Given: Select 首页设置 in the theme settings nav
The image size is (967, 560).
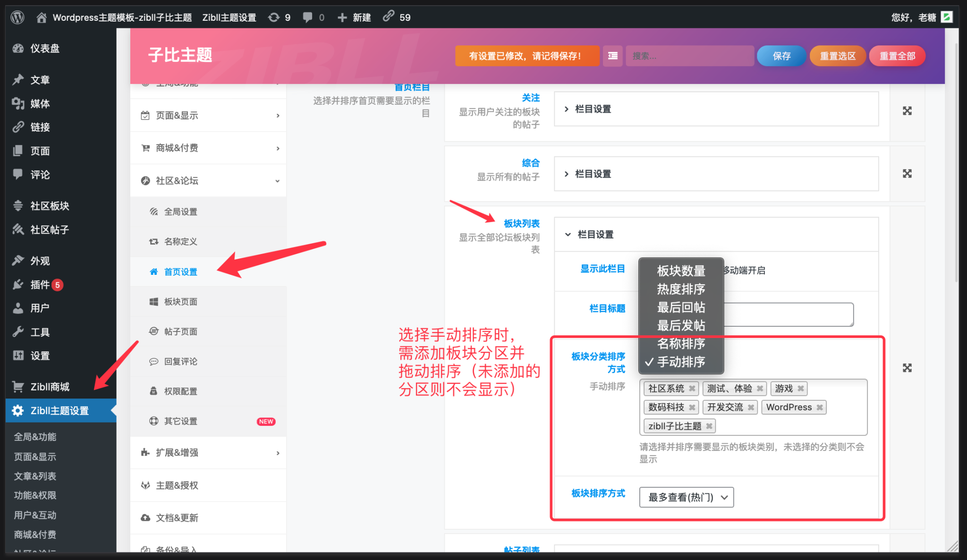Looking at the screenshot, I should (181, 272).
